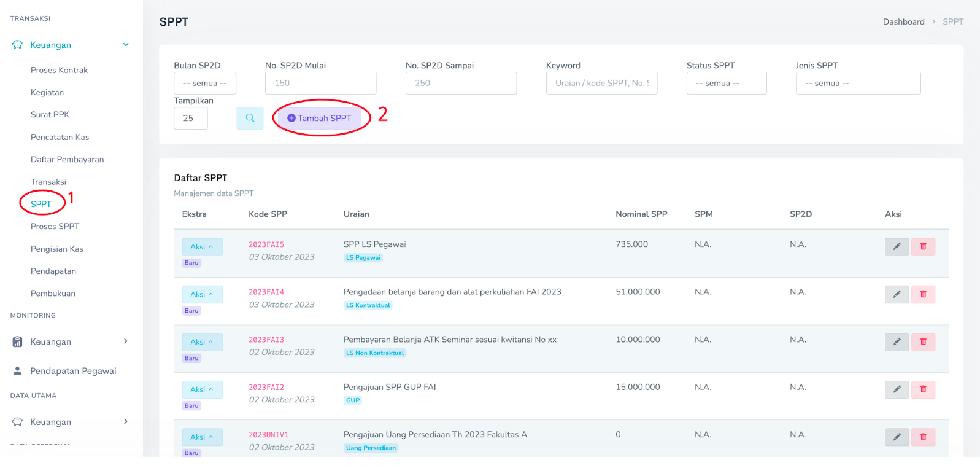Go to Proses Kontrak menu item
This screenshot has height=468, width=980.
click(x=59, y=70)
